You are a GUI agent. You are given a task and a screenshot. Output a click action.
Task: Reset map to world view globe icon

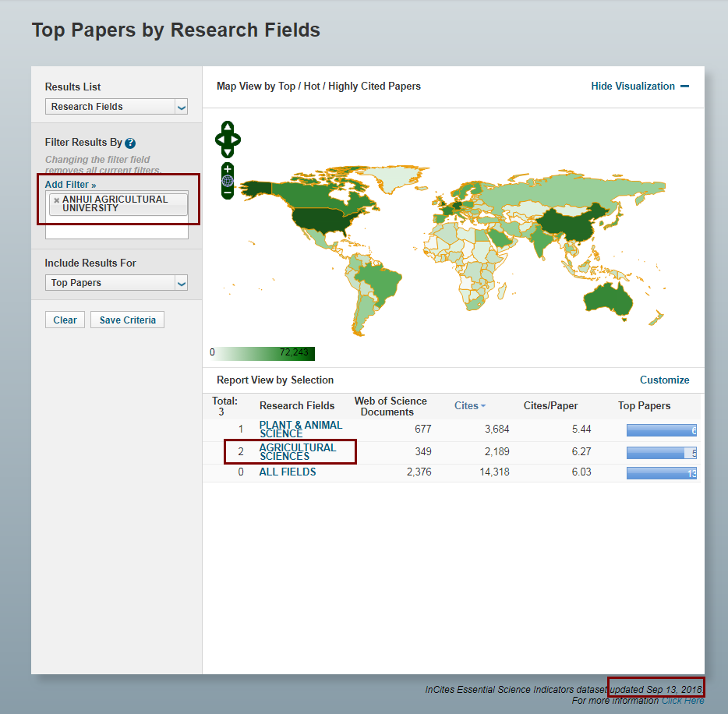tap(228, 181)
